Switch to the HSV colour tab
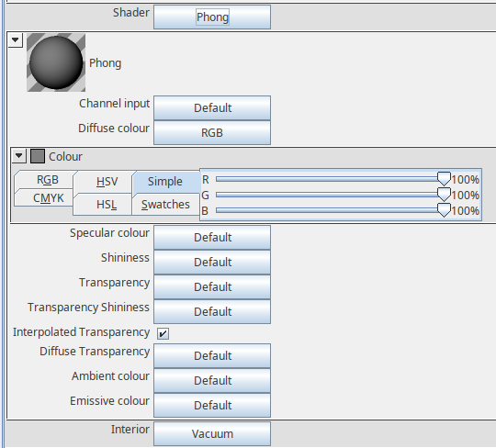 107,182
